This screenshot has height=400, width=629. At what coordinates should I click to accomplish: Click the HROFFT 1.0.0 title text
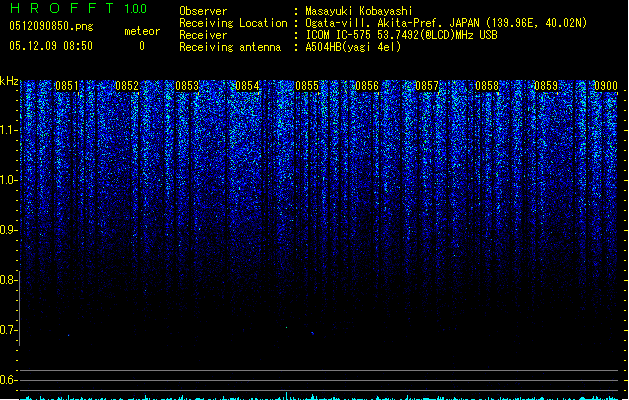click(x=79, y=8)
